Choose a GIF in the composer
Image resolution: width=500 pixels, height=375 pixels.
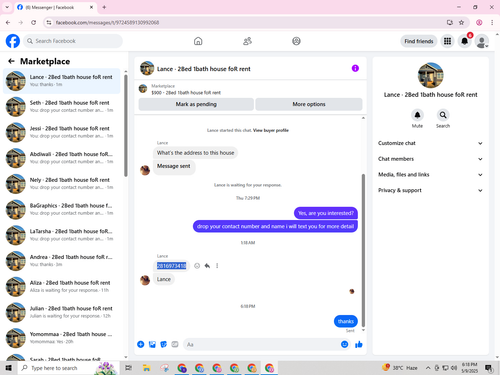point(175,344)
